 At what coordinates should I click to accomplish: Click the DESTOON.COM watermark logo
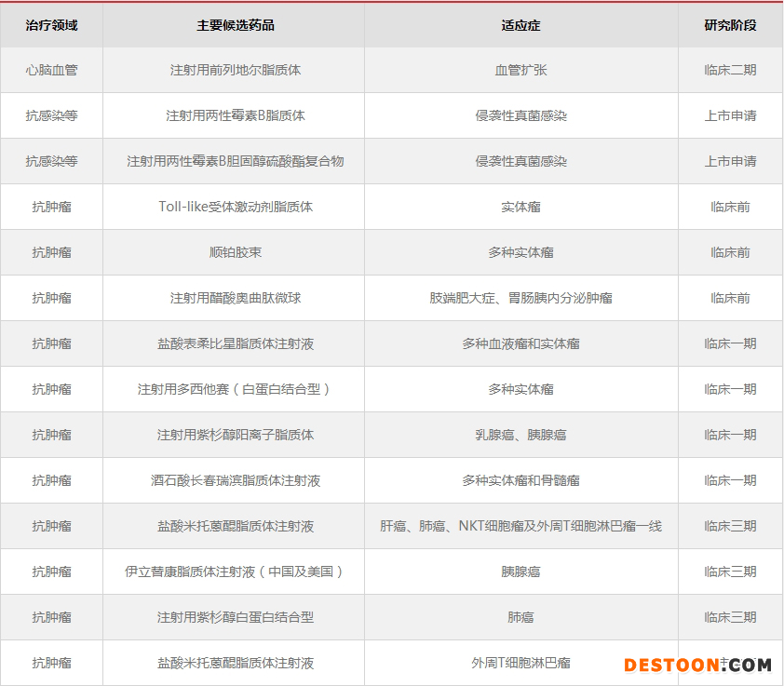pos(697,665)
